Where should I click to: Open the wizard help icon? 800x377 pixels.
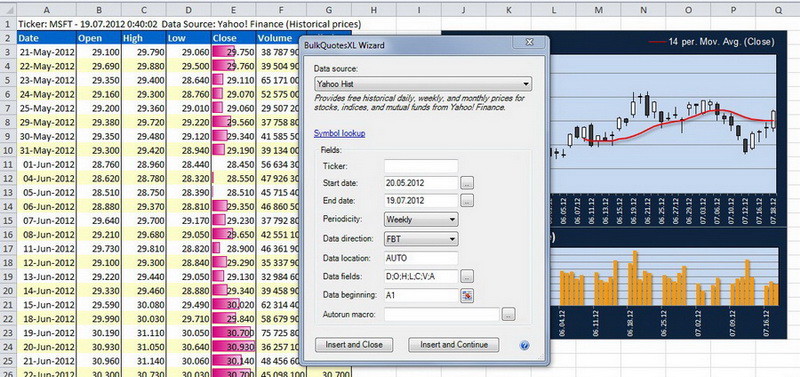tap(524, 345)
